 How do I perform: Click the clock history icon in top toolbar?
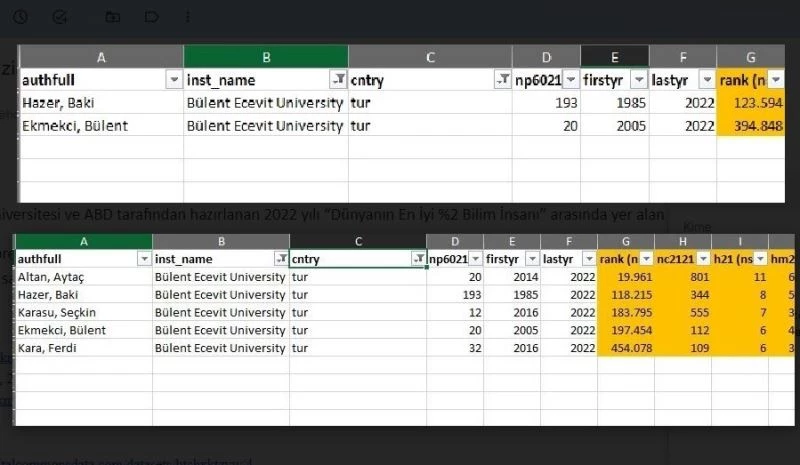[x=20, y=17]
